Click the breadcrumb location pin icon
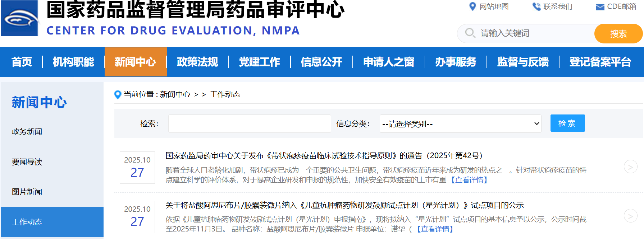The height and width of the screenshot is (239, 644). point(118,94)
